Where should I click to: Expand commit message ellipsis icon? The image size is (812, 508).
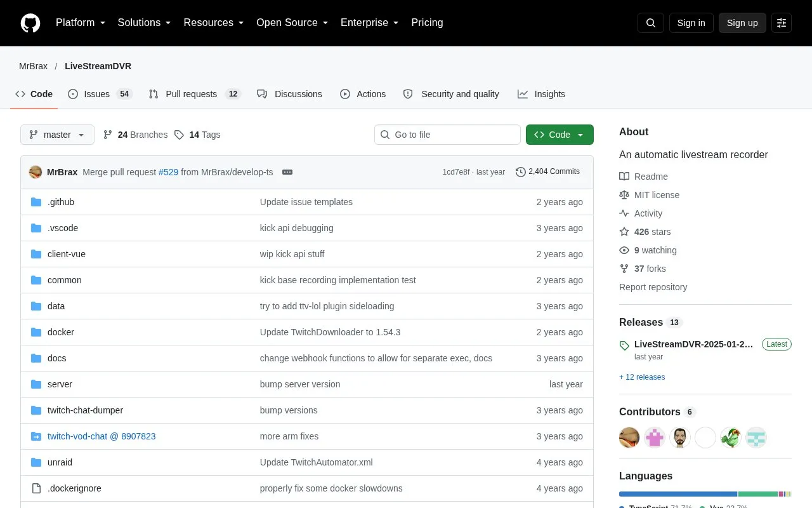(287, 172)
